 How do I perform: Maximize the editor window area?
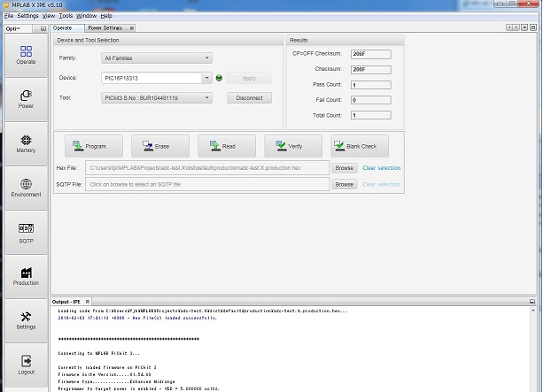533,27
